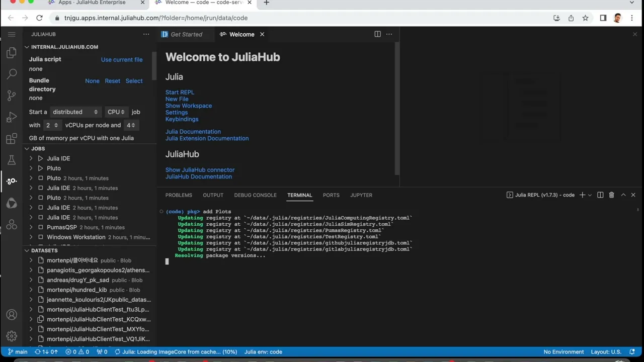Click the bundle directory None link
This screenshot has height=362, width=644.
[92, 81]
